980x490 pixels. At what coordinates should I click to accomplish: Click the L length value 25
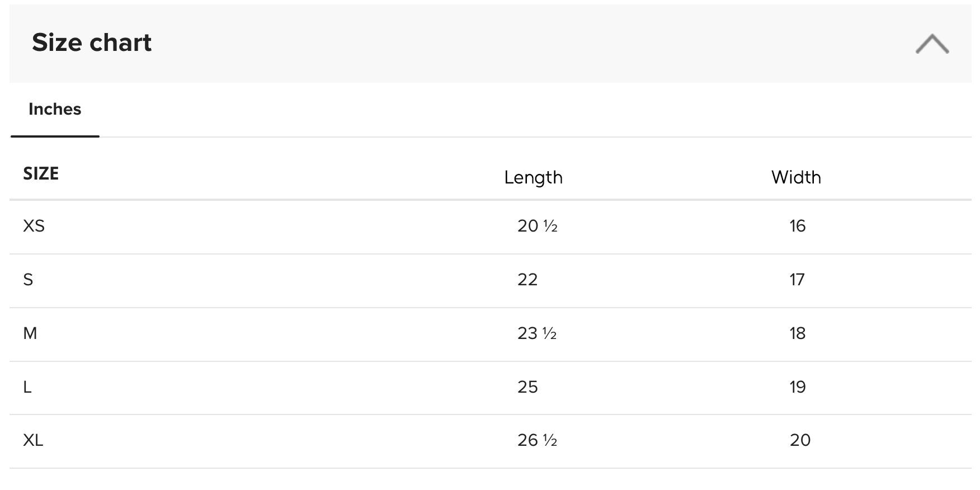[x=527, y=387]
